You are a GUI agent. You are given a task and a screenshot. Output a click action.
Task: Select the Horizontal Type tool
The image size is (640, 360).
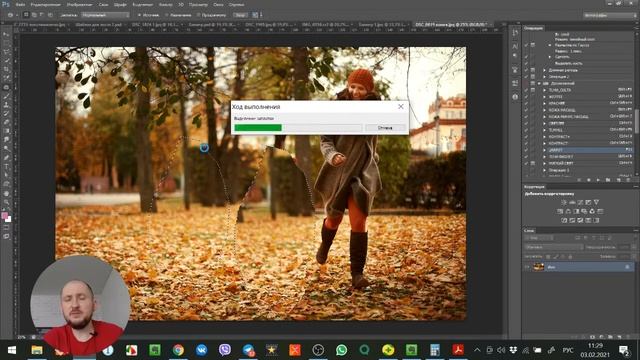[7, 167]
